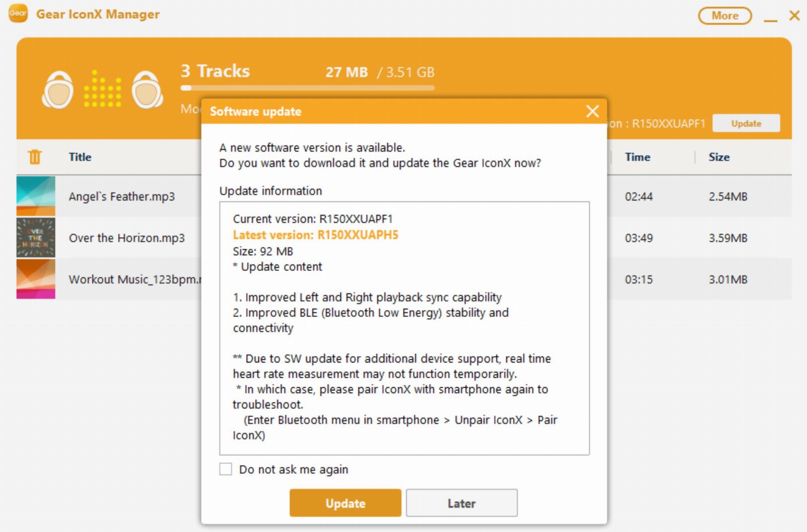Select Over the Horizon album thumbnail
Image resolution: width=807 pixels, height=532 pixels.
click(x=36, y=238)
